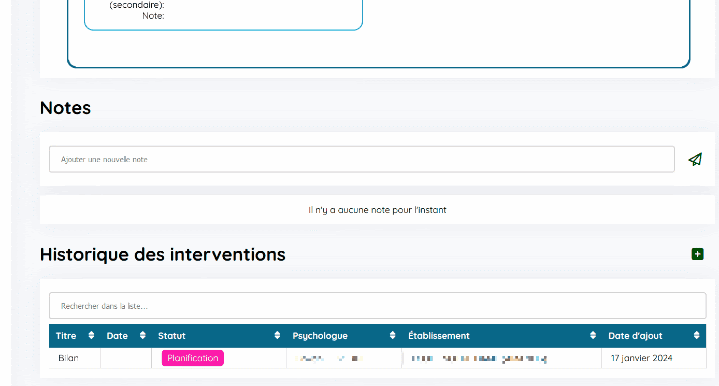Viewport: 719px width, 386px height.
Task: Send the new note with paper plane icon
Action: (x=695, y=160)
